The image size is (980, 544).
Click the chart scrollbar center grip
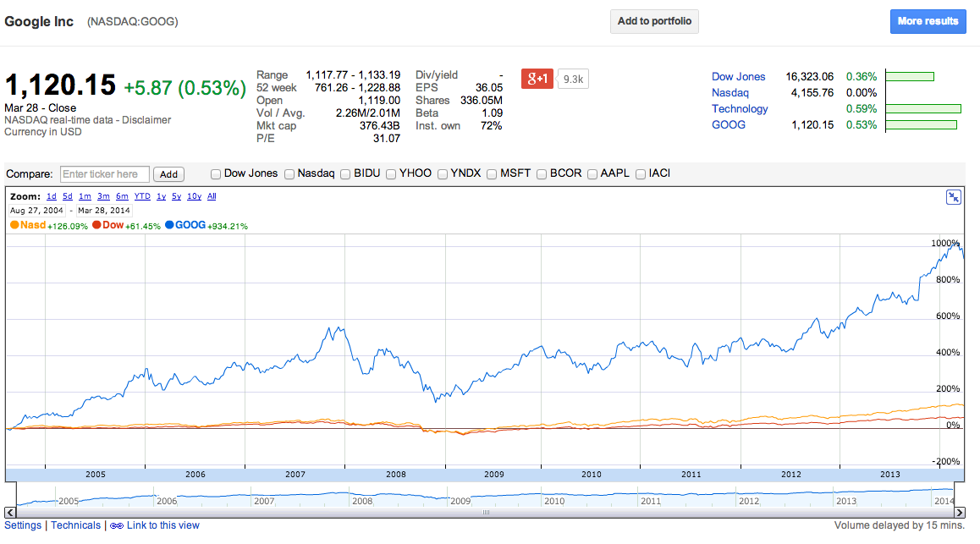point(486,513)
